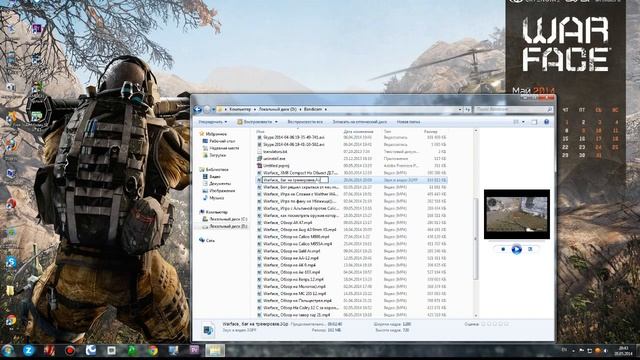640x360 pixels.
Task: Click Воспроизвести button in the toolbar
Action: (255, 122)
